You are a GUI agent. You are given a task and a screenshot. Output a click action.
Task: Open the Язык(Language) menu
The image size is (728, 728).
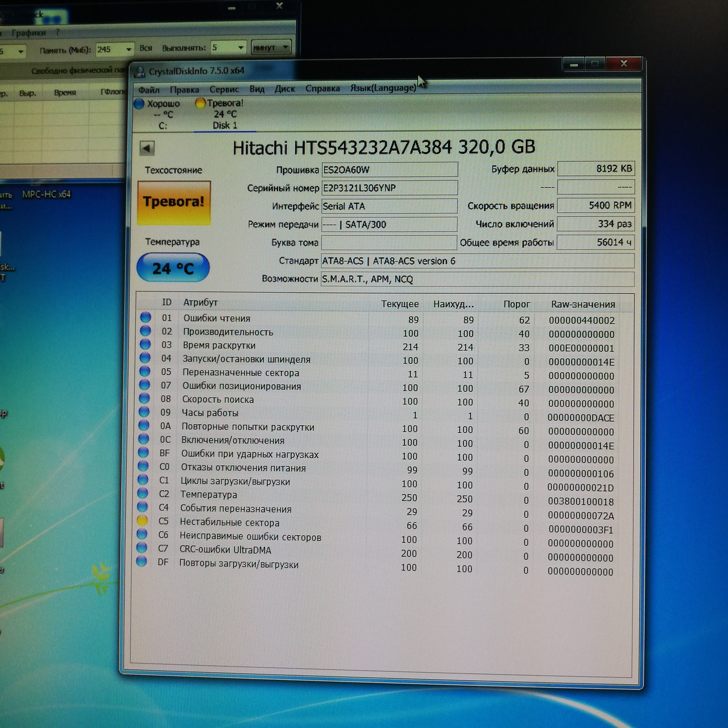(383, 88)
